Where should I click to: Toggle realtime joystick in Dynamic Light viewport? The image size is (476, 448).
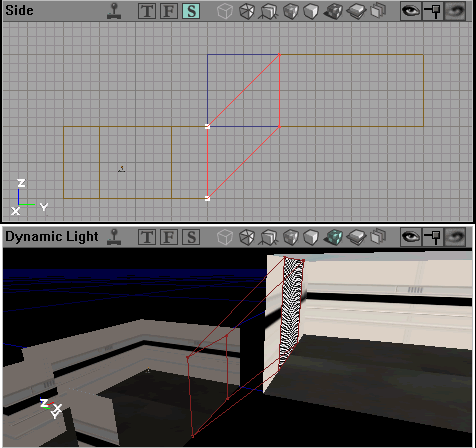(x=114, y=237)
